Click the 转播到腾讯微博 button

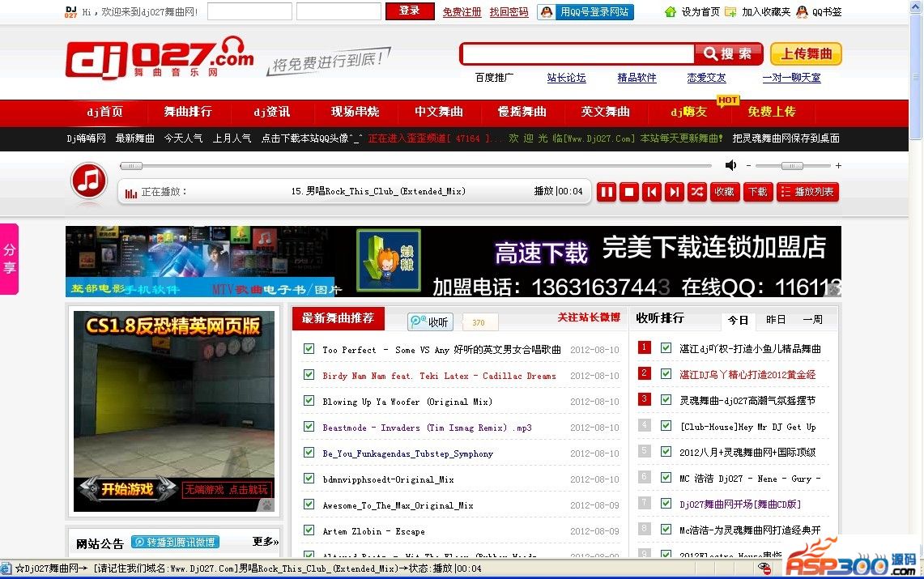pos(175,542)
